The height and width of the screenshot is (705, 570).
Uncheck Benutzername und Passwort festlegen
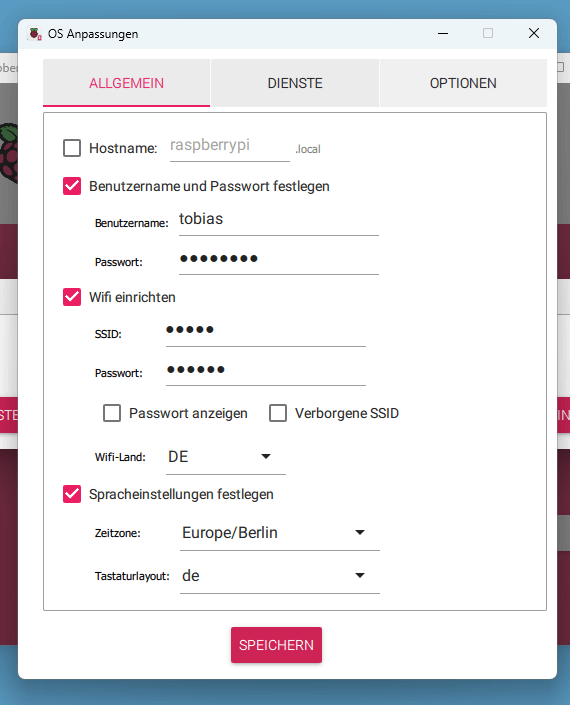click(72, 186)
